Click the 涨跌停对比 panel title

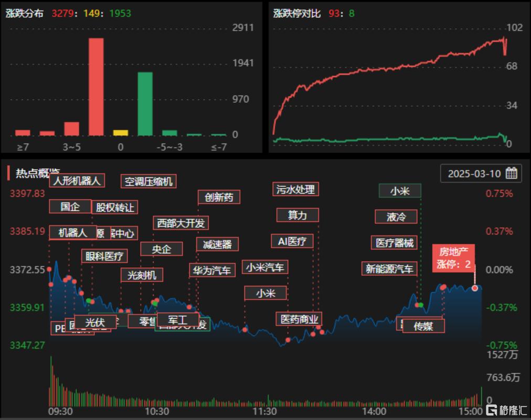[x=296, y=13]
